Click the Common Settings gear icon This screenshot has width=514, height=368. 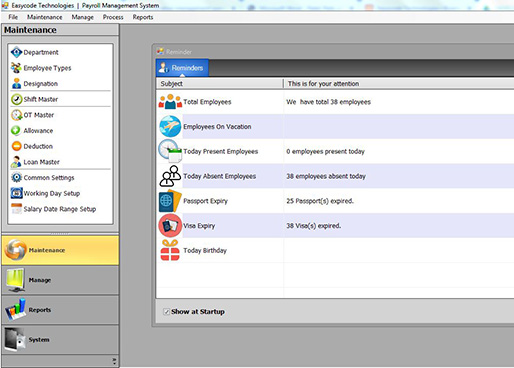[x=16, y=177]
